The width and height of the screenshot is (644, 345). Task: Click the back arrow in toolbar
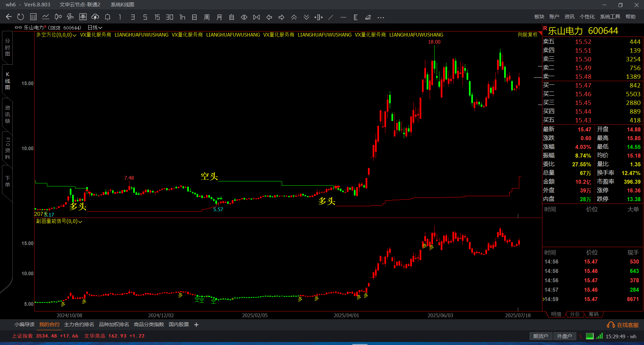pos(9,17)
